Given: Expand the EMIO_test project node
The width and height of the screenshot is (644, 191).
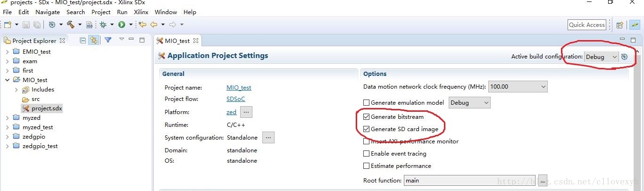Looking at the screenshot, I should (x=7, y=51).
